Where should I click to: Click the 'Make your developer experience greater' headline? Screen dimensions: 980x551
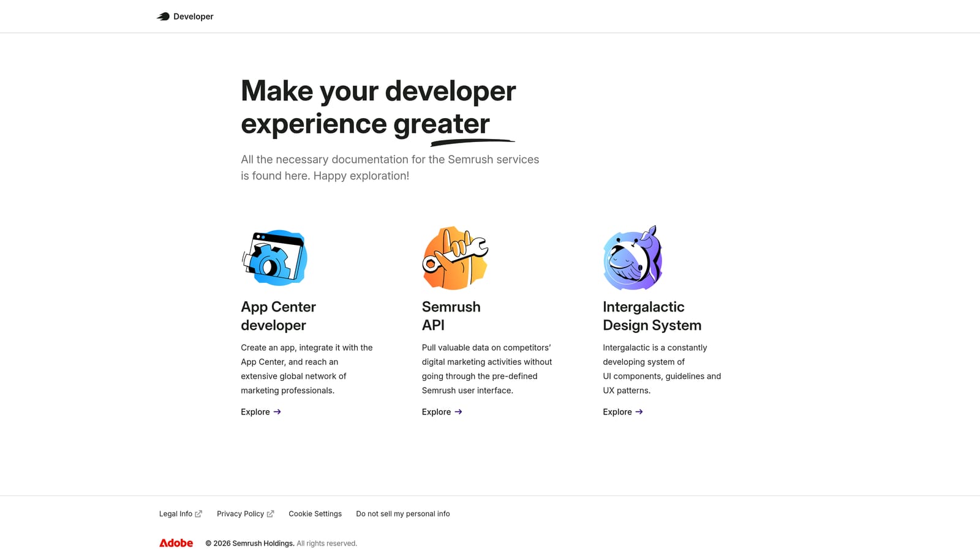[x=379, y=108]
